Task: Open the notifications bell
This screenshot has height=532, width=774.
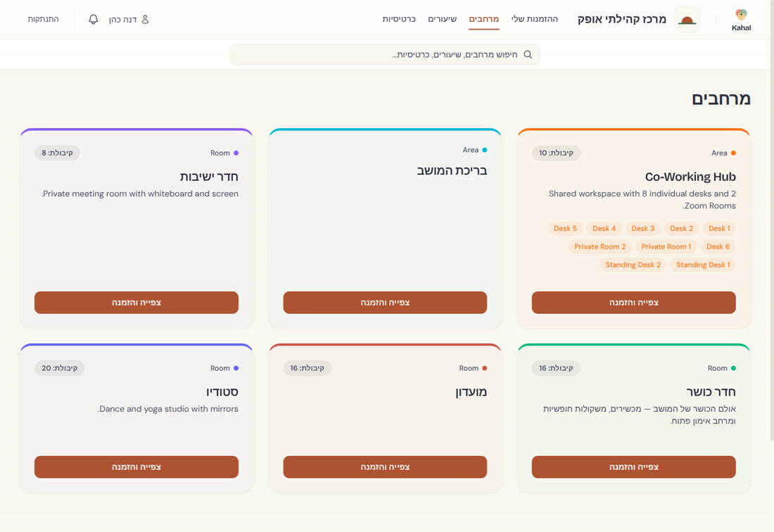Action: tap(94, 19)
